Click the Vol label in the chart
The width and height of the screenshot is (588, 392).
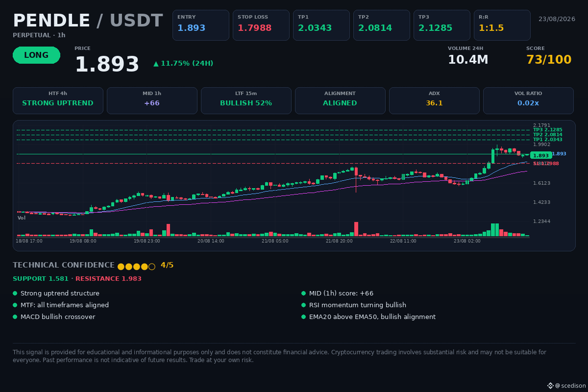pos(22,218)
